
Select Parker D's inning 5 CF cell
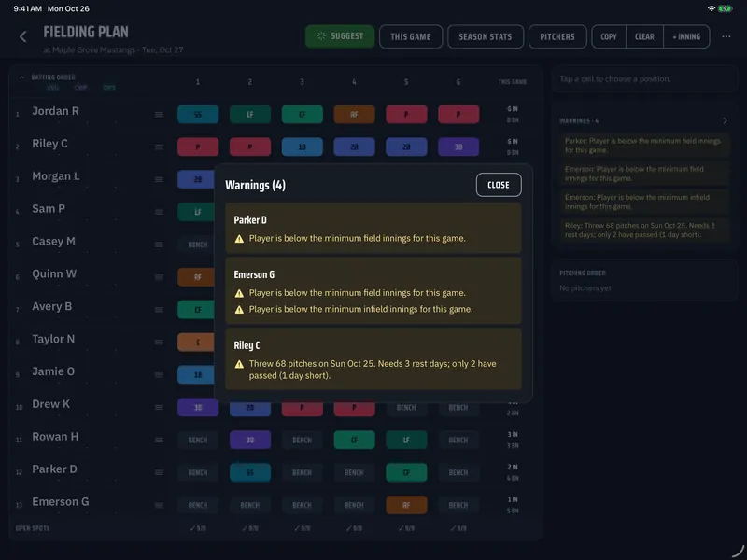406,472
